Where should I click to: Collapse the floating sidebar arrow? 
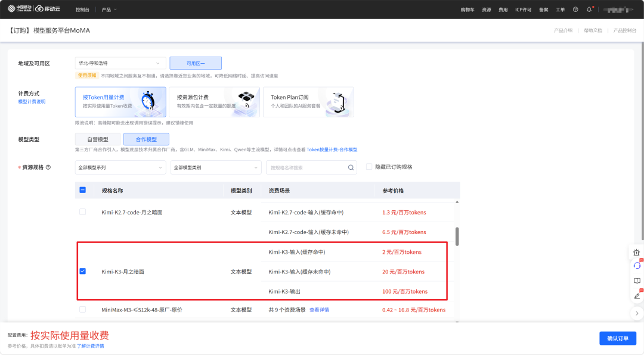tap(637, 313)
